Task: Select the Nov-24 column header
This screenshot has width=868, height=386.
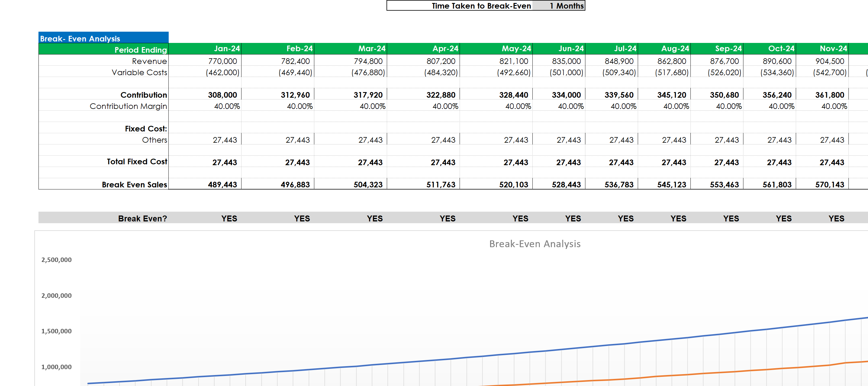Action: click(x=822, y=49)
